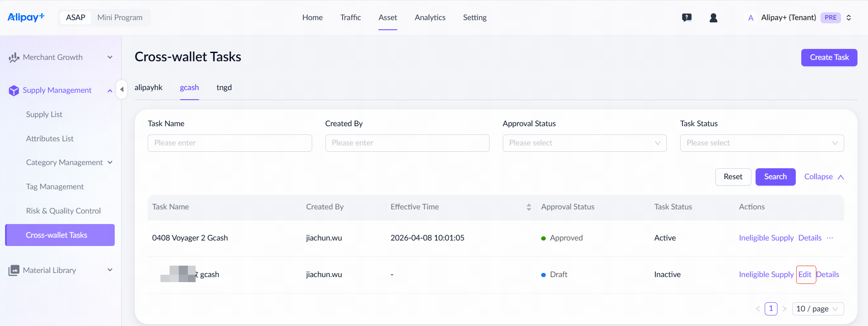Open the 10 / page size selector
This screenshot has height=326, width=868.
(x=817, y=309)
